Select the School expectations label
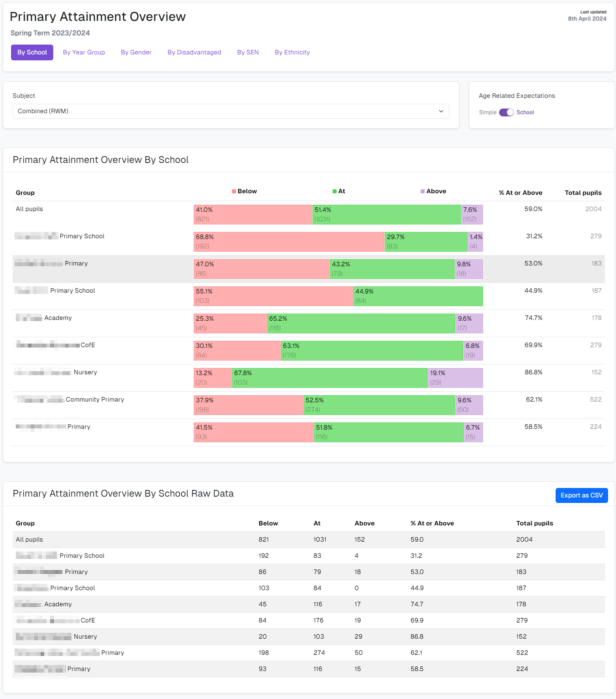Viewport: 616px width, 699px height. click(525, 112)
